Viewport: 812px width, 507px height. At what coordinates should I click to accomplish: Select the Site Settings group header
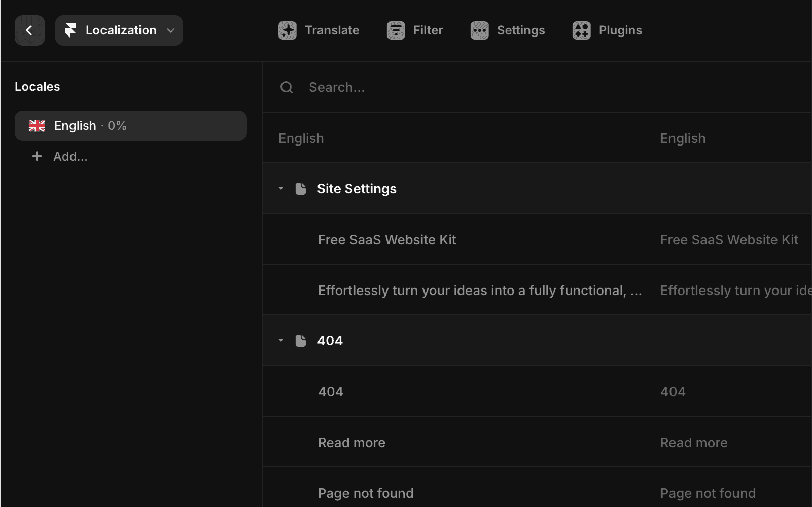(538, 188)
